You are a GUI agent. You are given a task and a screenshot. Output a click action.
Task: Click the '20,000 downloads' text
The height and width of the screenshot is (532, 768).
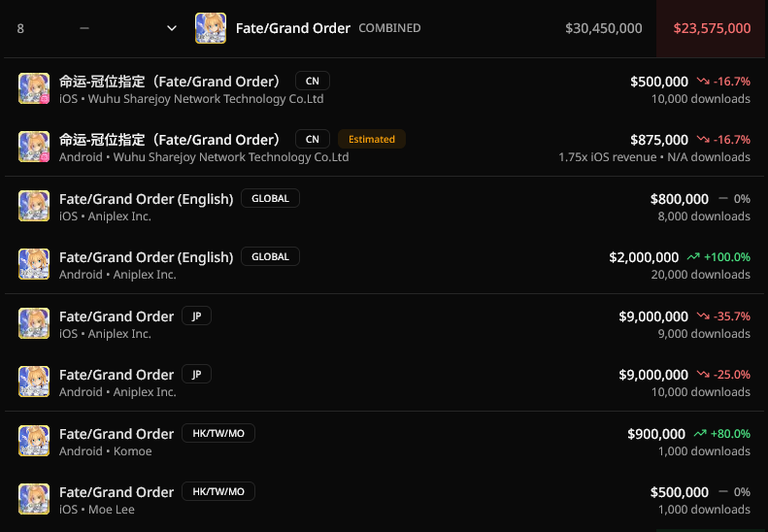point(701,275)
